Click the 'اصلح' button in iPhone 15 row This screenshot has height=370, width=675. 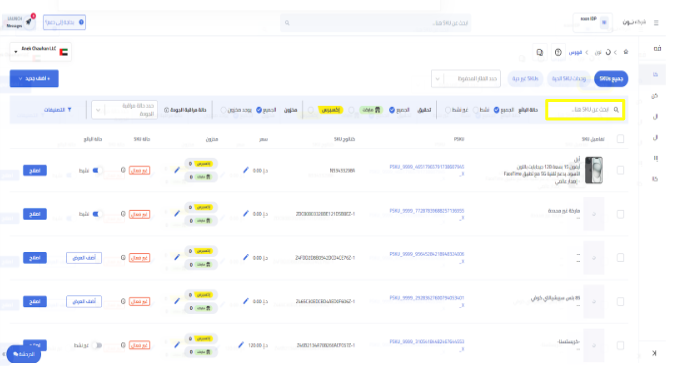35,171
